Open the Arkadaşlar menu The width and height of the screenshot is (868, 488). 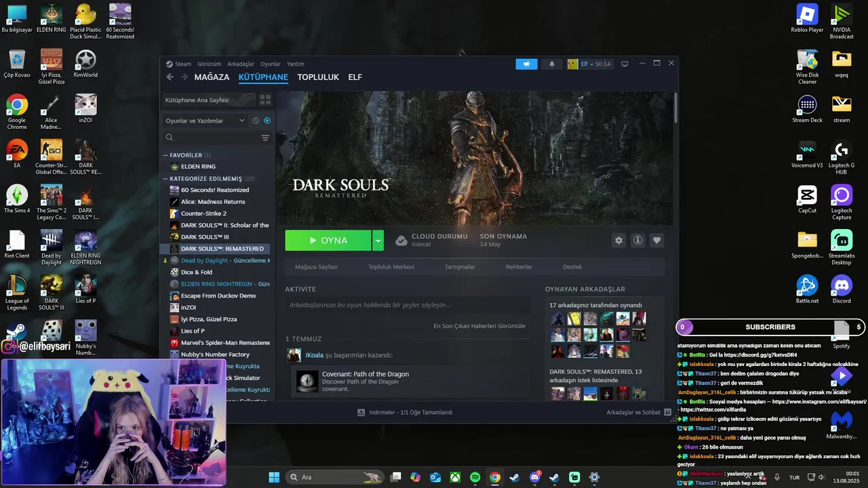tap(241, 64)
